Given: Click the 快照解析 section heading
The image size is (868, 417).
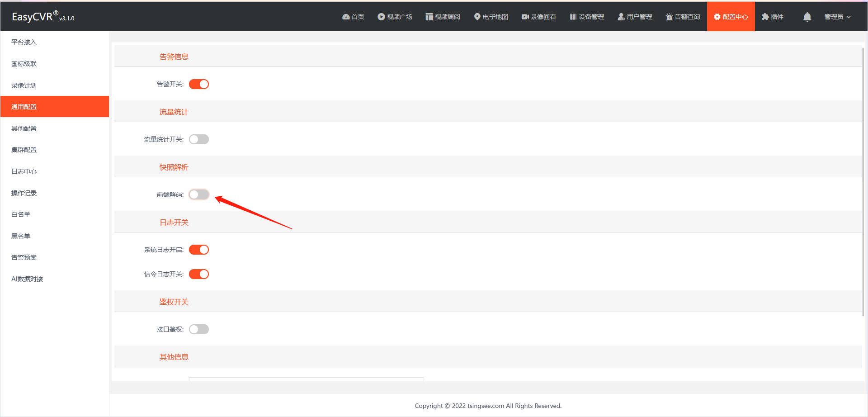Looking at the screenshot, I should click(x=174, y=167).
